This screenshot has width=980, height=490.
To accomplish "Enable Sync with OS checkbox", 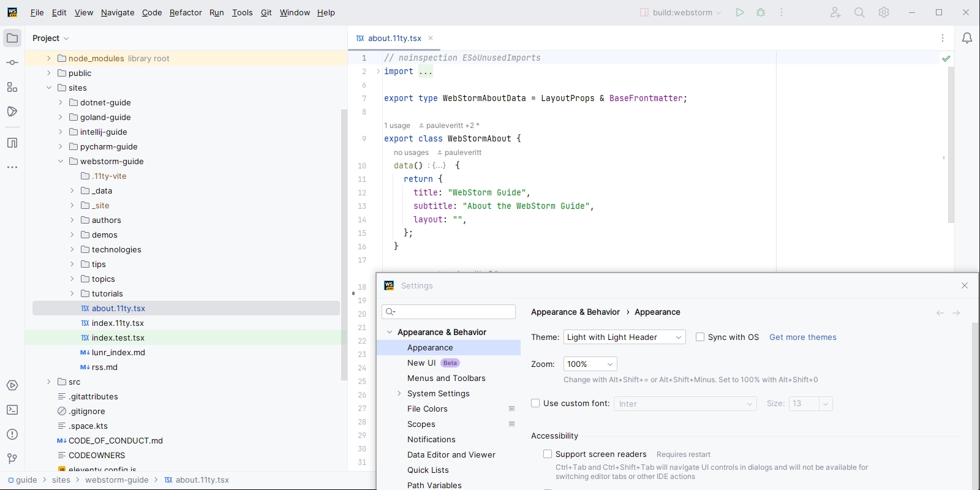I will [x=700, y=337].
